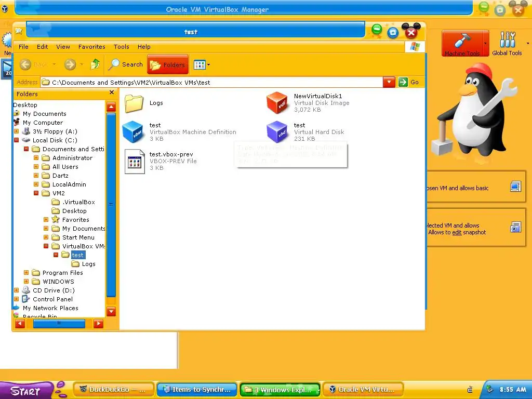
Task: Expand Administrator folder node
Action: pyautogui.click(x=36, y=158)
